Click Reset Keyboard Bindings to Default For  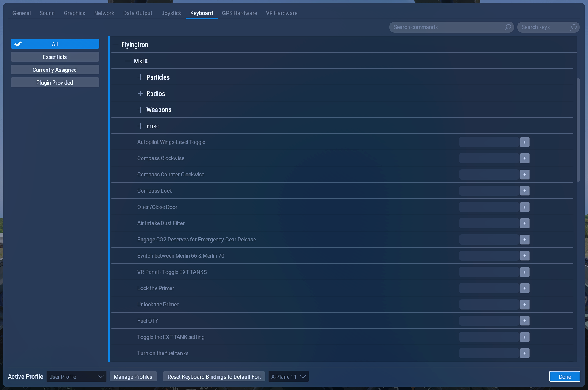[214, 377]
